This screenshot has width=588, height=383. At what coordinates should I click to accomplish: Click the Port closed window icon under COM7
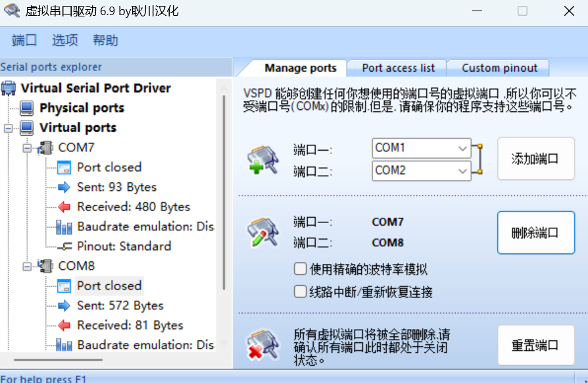(x=64, y=168)
